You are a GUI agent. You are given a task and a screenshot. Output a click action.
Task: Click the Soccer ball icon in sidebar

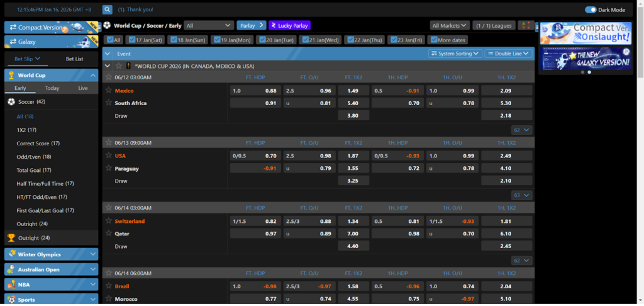[x=11, y=101]
